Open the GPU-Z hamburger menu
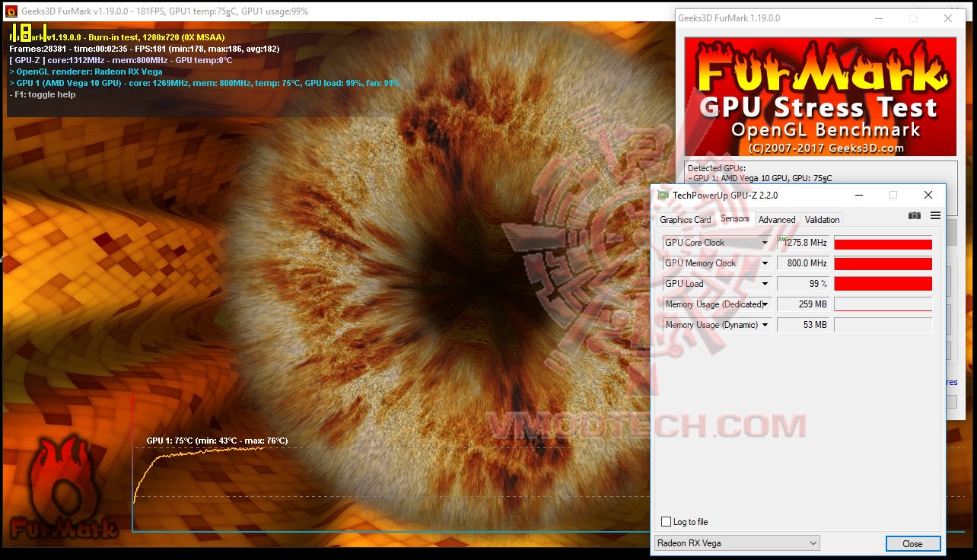 coord(935,216)
